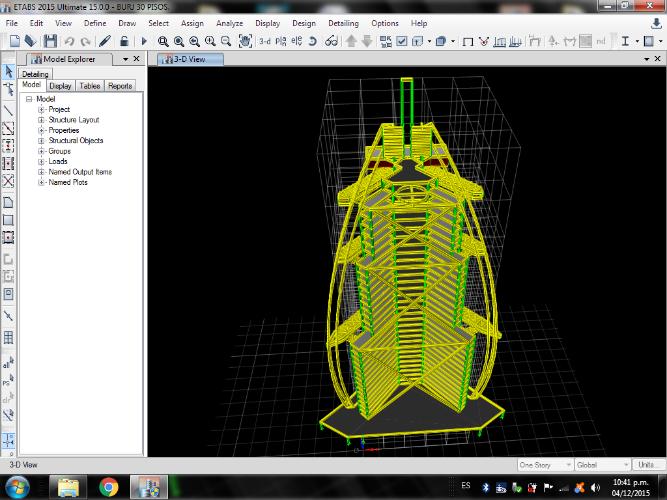This screenshot has height=500, width=667.
Task: Select the Draw Floor/Wall polygon tool
Action: point(9,203)
